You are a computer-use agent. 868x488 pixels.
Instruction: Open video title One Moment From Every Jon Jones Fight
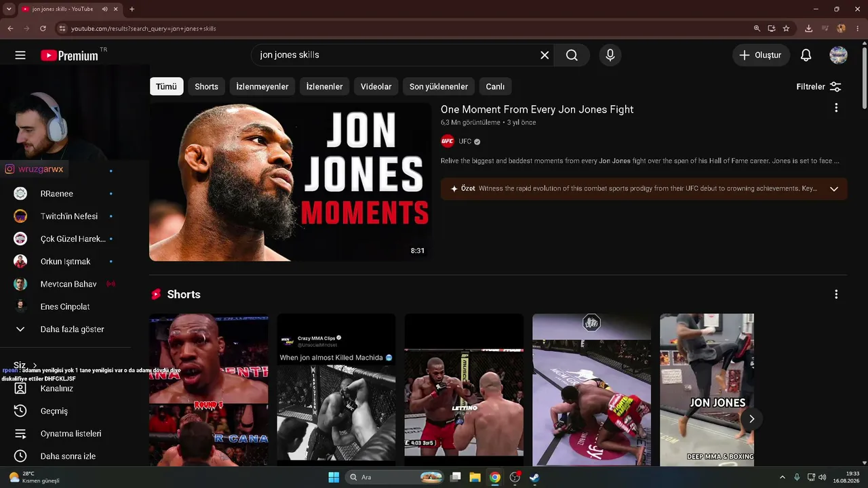[x=537, y=109]
